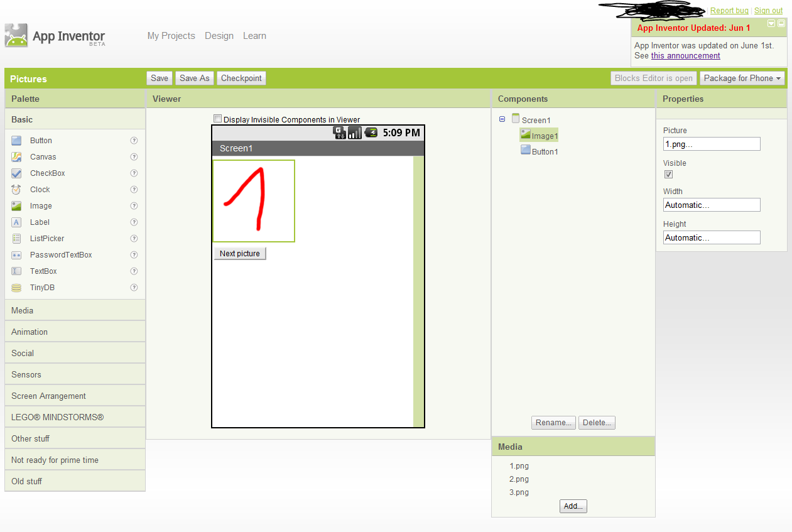This screenshot has height=532, width=792.
Task: Click the Rename component button
Action: (x=554, y=423)
